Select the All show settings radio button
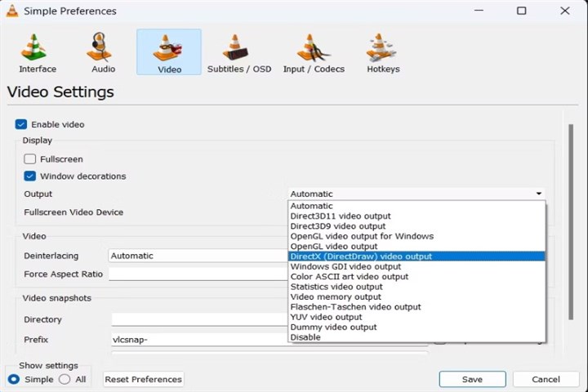 click(x=65, y=379)
